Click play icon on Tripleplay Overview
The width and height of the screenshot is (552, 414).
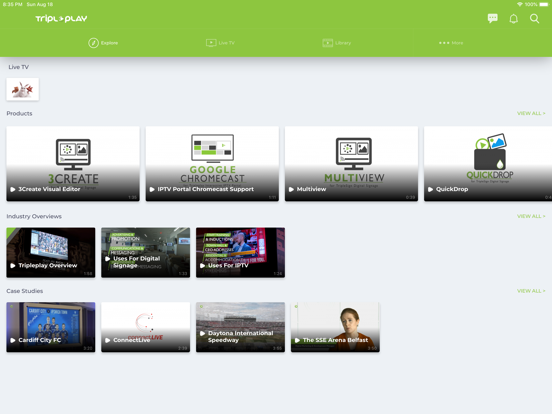(x=13, y=265)
